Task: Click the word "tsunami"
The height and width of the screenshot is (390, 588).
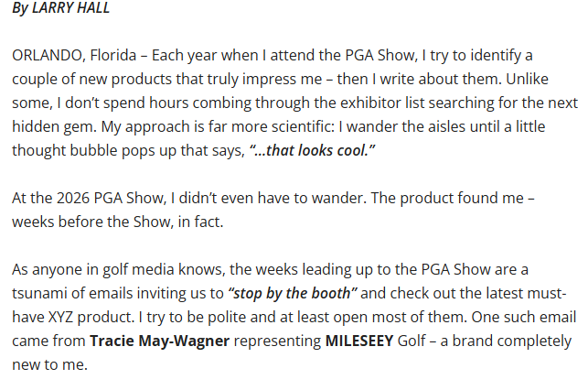Action: (39, 293)
